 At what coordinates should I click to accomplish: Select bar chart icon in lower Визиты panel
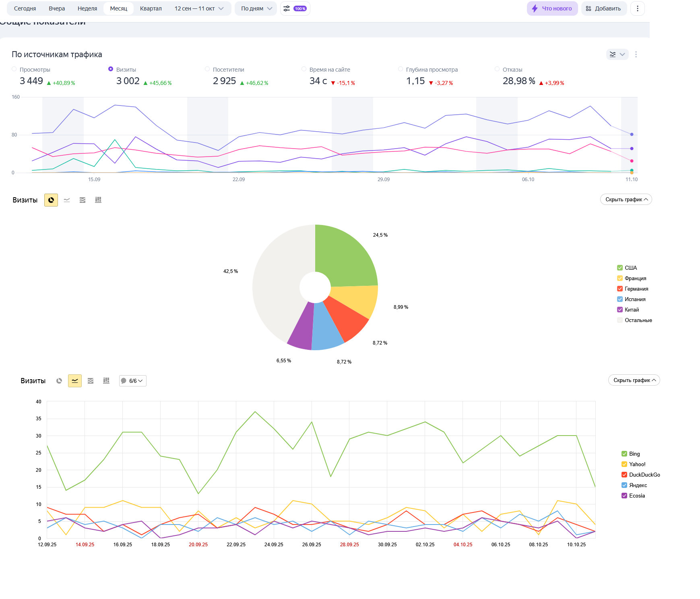[106, 381]
